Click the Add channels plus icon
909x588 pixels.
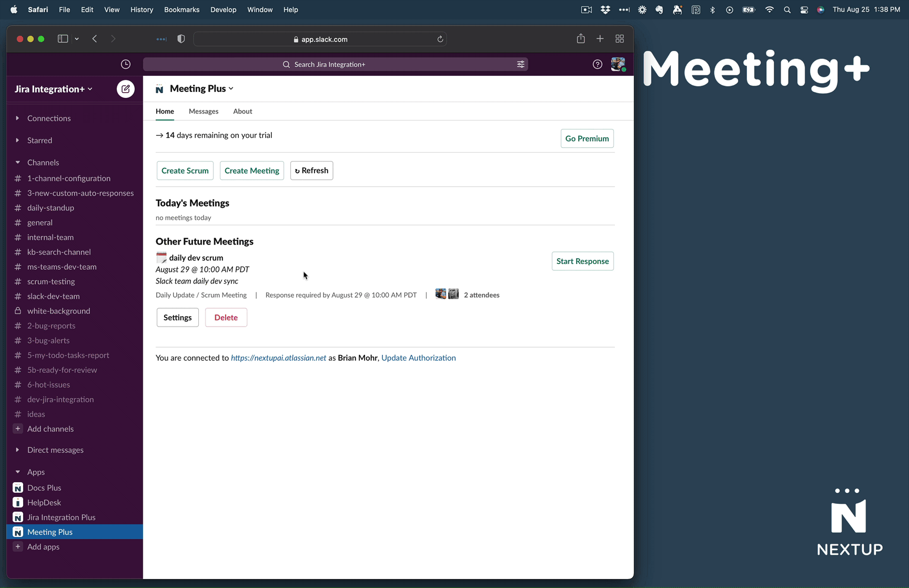tap(18, 429)
